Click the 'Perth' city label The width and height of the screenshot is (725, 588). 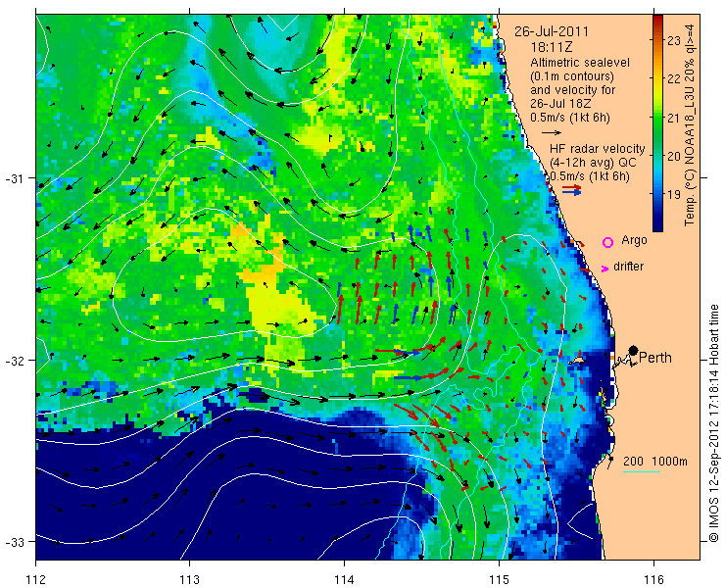[x=655, y=358]
